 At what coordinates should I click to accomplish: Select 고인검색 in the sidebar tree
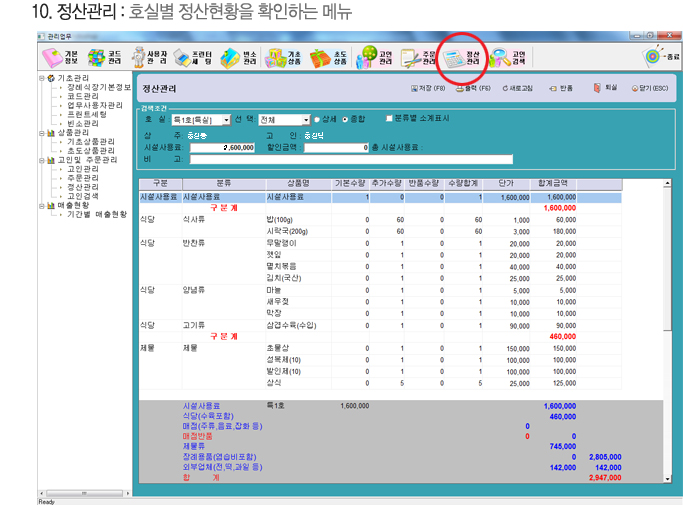[82, 195]
